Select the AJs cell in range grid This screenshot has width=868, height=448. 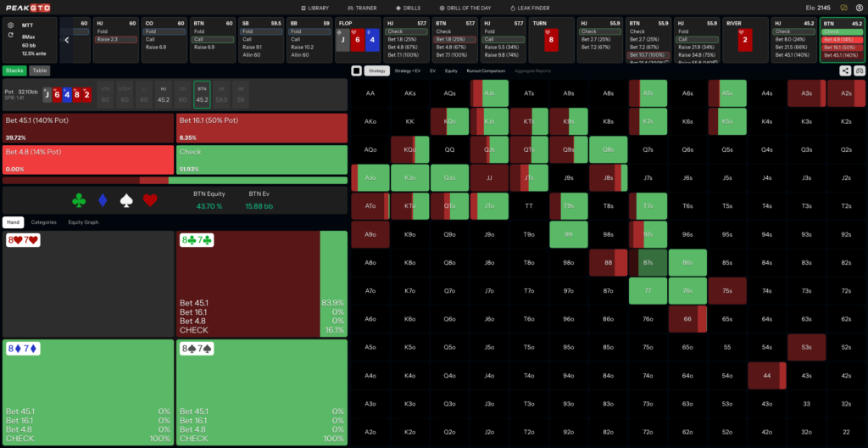pyautogui.click(x=489, y=93)
